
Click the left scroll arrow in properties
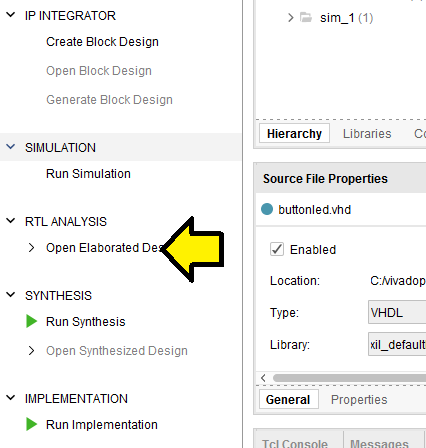(263, 378)
